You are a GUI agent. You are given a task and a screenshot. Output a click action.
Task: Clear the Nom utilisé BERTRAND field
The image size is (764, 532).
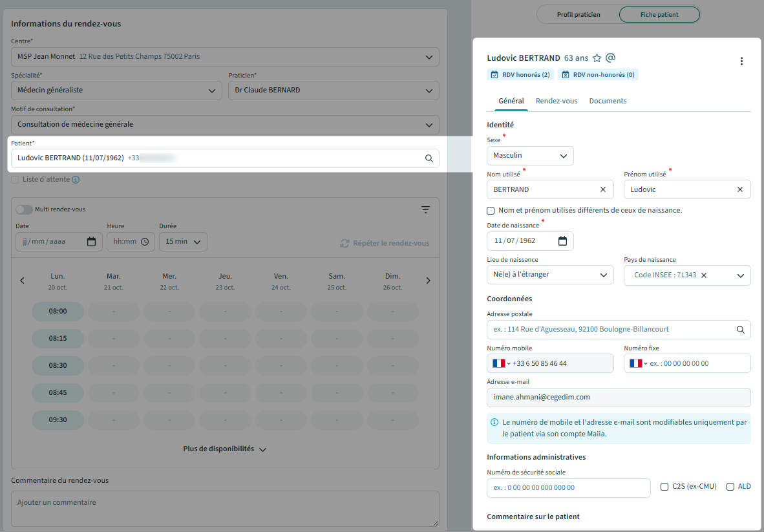point(603,189)
